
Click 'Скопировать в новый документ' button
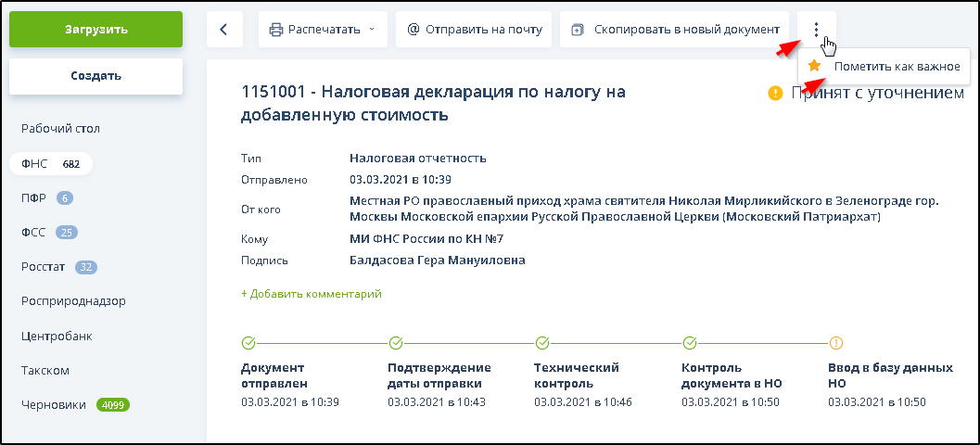pyautogui.click(x=674, y=30)
